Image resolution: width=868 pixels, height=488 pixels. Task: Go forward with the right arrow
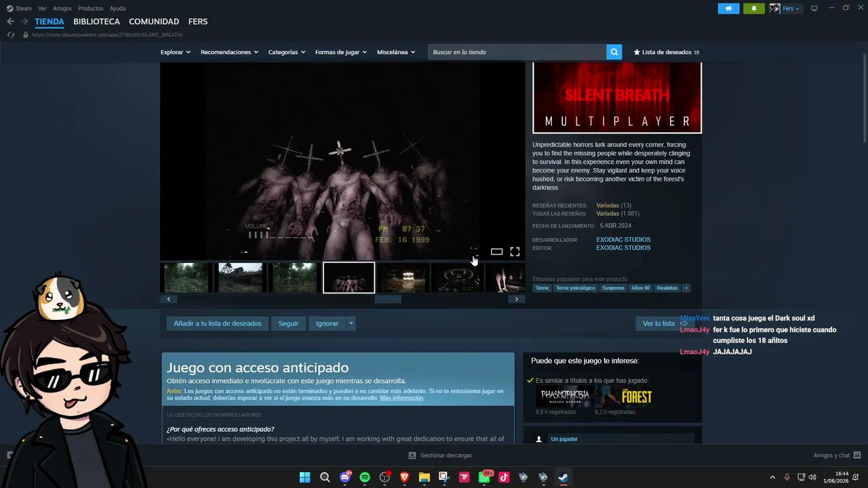coord(24,22)
